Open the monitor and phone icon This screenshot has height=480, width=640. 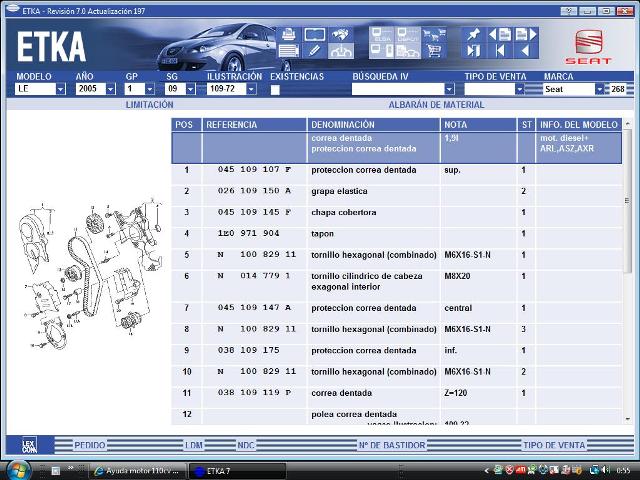click(382, 51)
